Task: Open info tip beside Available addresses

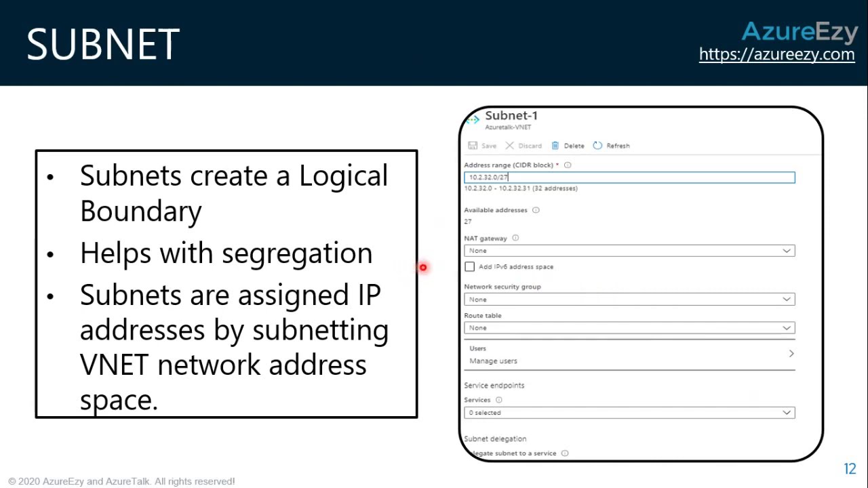Action: 536,210
